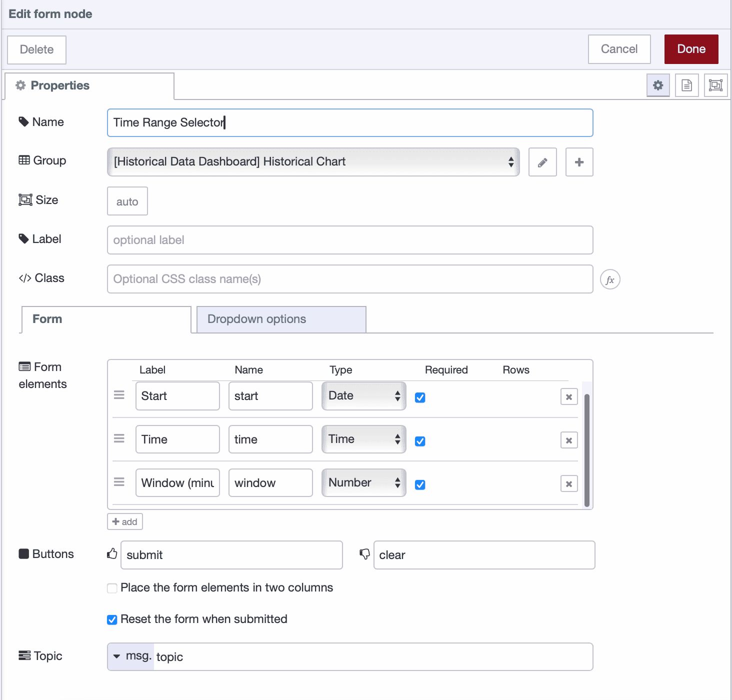Change the start element Type from Date

coord(363,395)
